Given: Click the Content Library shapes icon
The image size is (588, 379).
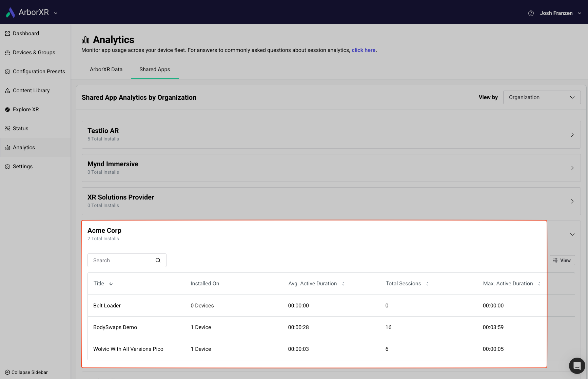Looking at the screenshot, I should coord(7,91).
